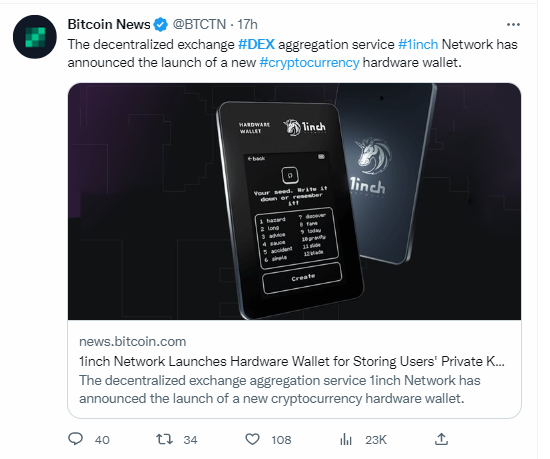Like the tweet with heart icon

252,439
